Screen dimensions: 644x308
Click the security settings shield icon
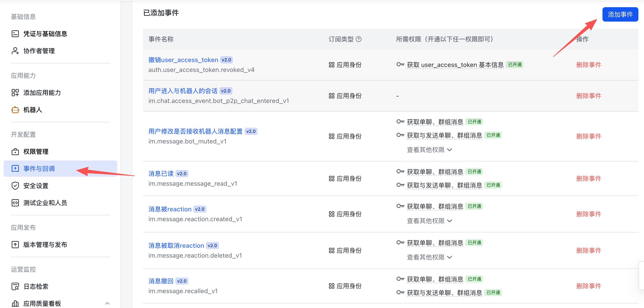(15, 186)
